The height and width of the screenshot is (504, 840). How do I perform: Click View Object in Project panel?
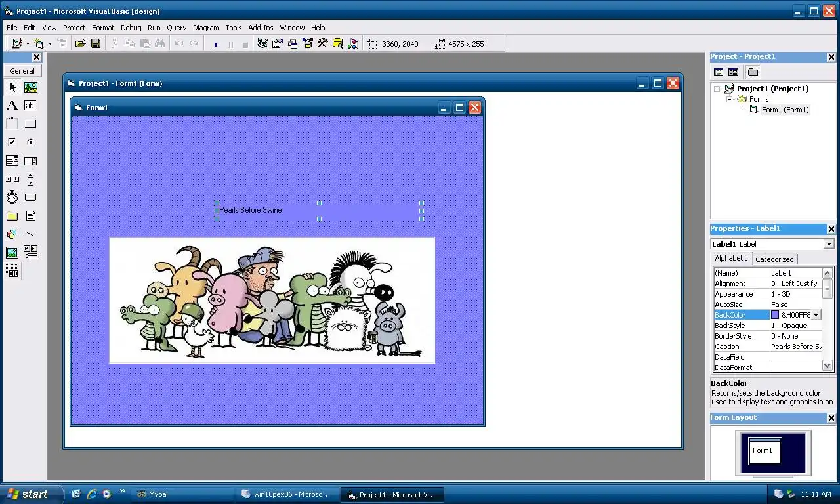click(734, 72)
